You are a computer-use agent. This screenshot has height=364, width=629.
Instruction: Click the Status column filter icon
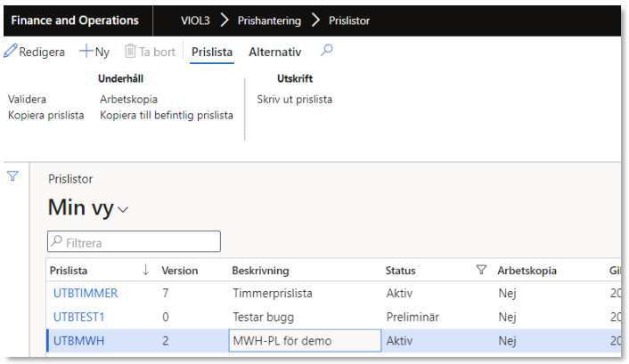tap(481, 271)
